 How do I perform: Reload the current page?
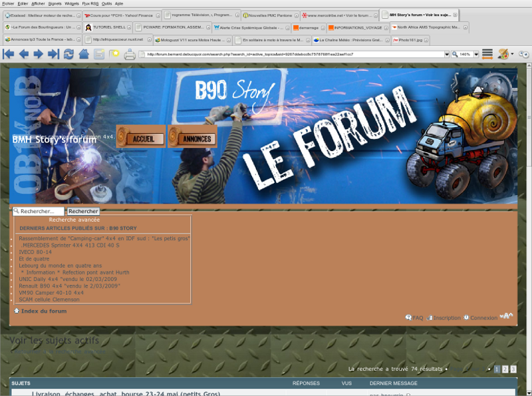point(69,54)
